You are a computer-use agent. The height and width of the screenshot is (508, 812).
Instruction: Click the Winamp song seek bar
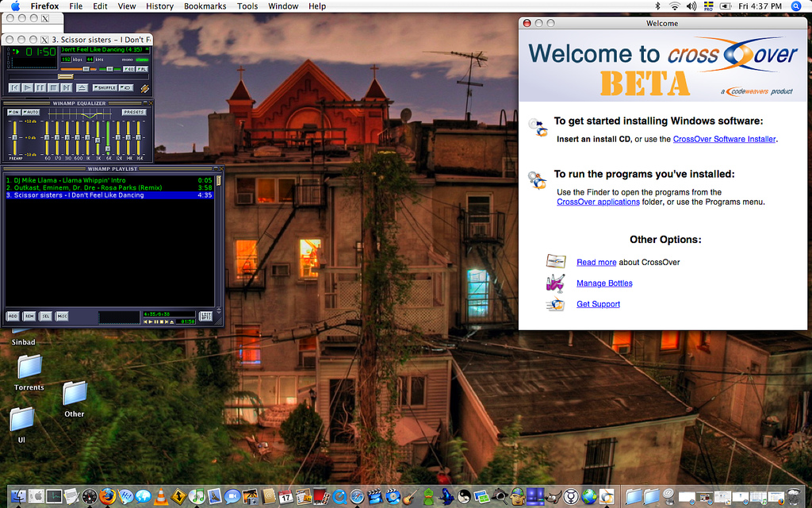[79, 77]
